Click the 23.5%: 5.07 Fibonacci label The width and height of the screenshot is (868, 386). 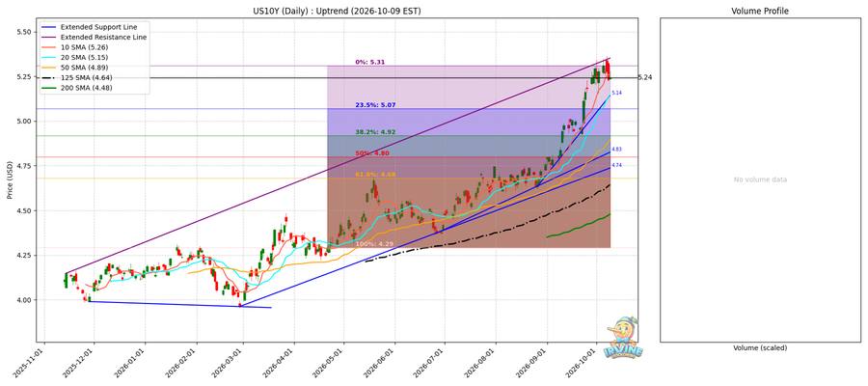click(375, 104)
